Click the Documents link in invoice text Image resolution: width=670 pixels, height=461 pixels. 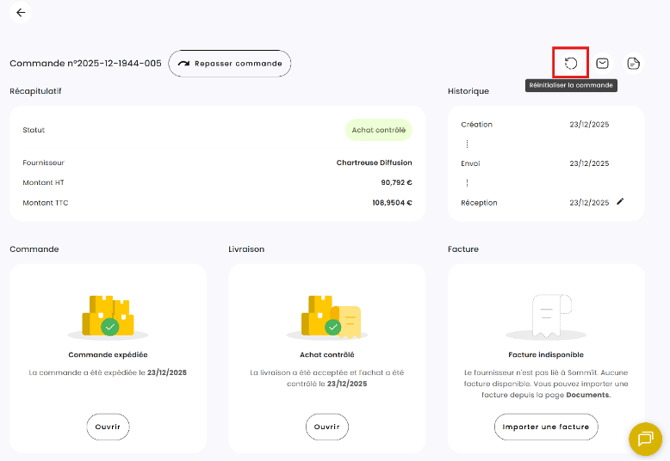coord(587,395)
